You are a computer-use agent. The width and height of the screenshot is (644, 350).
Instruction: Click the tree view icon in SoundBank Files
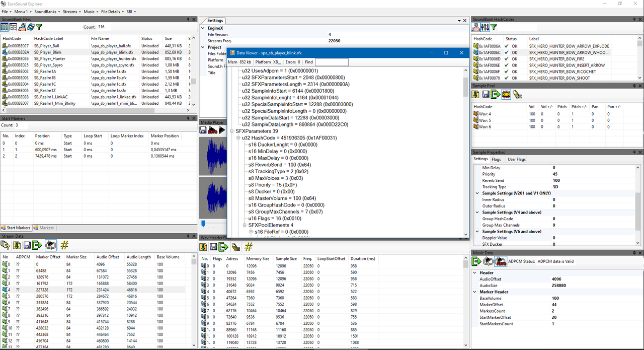tap(14, 27)
